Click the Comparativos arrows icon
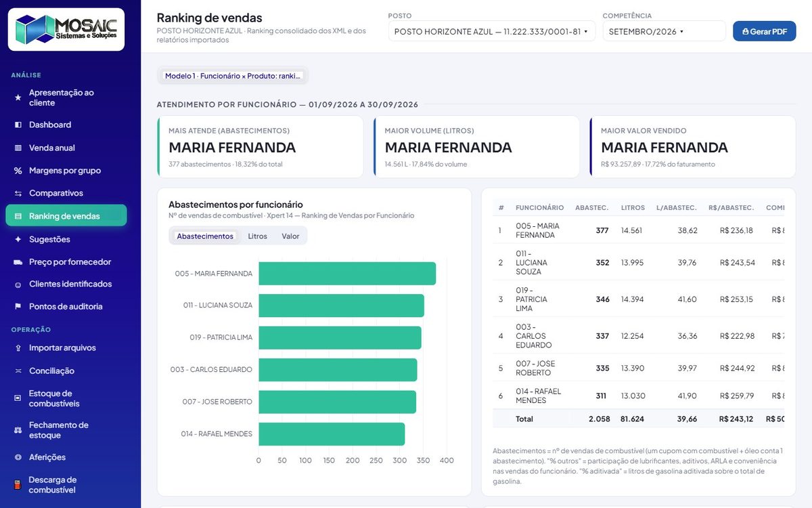The image size is (812, 508). click(18, 193)
